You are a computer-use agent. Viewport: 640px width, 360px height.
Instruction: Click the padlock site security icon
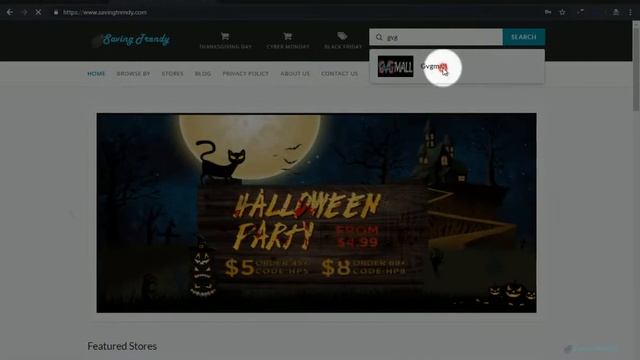click(56, 12)
